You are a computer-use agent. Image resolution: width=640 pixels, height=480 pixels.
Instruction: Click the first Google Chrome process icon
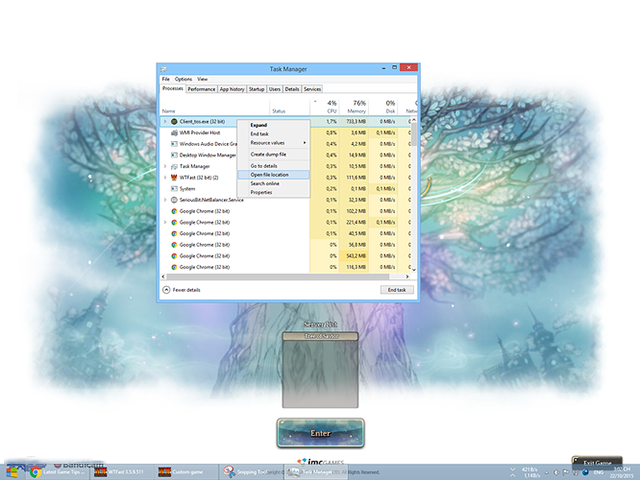pyautogui.click(x=173, y=211)
